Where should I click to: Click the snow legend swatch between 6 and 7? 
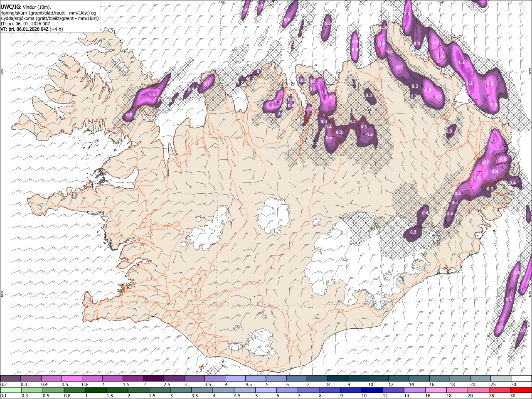(296, 378)
